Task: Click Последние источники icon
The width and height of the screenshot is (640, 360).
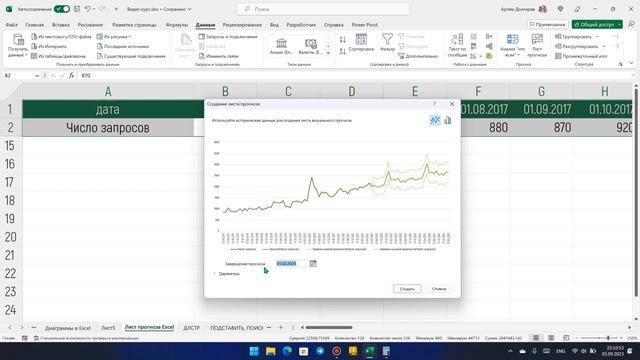Action: pyautogui.click(x=100, y=47)
